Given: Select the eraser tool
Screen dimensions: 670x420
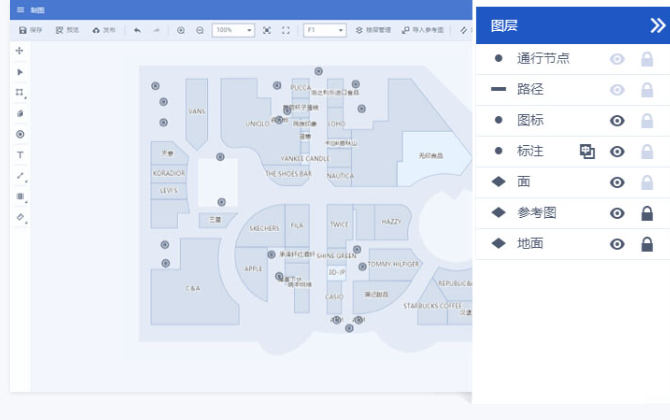Looking at the screenshot, I should [x=20, y=217].
